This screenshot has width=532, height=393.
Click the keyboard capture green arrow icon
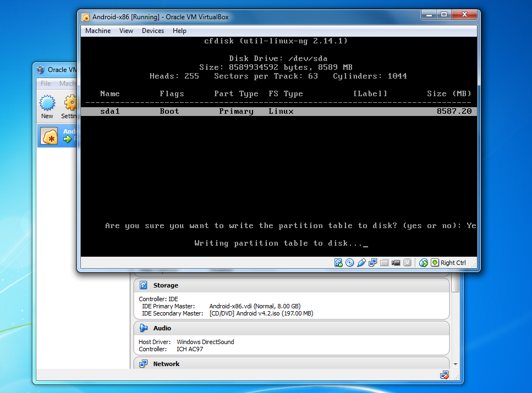[435, 262]
